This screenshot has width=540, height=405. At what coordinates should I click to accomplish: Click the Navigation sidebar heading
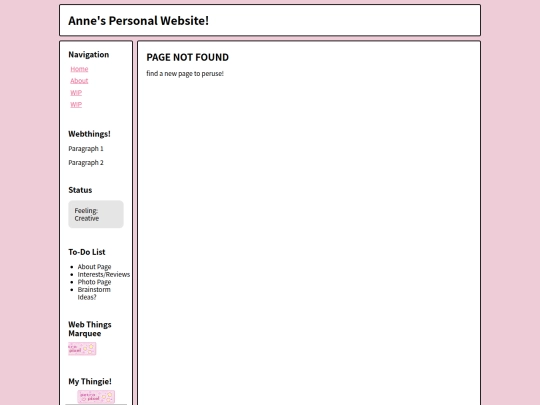tap(89, 54)
